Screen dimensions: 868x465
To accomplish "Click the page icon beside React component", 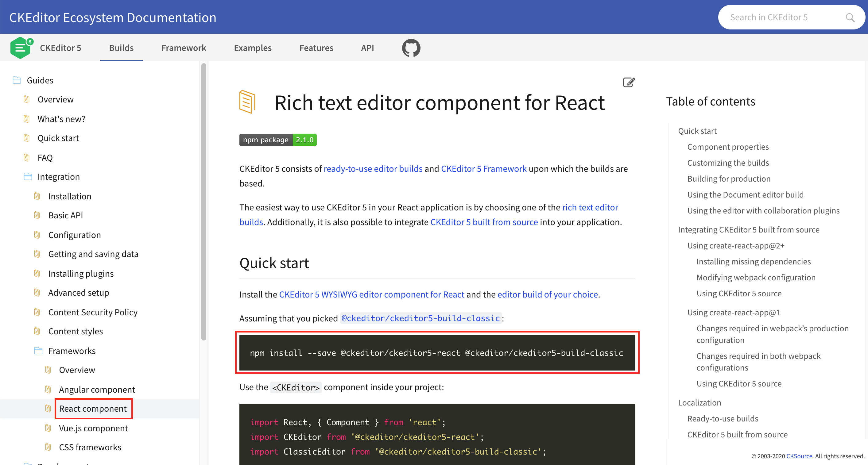I will tap(48, 408).
